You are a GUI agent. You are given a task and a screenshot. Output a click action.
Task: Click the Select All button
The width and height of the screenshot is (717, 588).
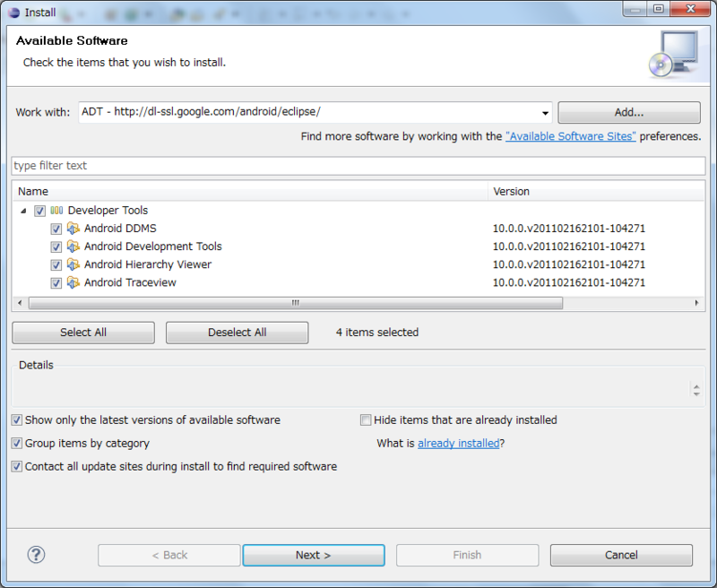(x=83, y=333)
